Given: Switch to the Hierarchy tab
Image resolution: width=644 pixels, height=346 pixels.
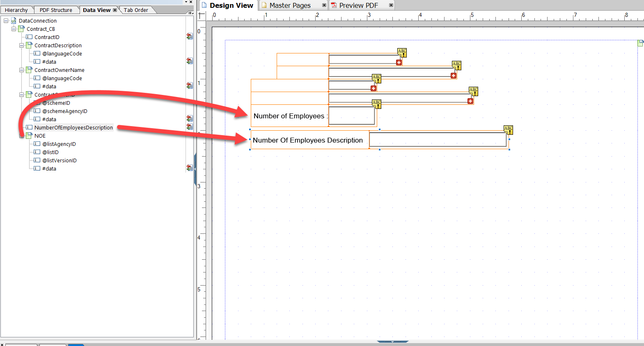Looking at the screenshot, I should 16,10.
